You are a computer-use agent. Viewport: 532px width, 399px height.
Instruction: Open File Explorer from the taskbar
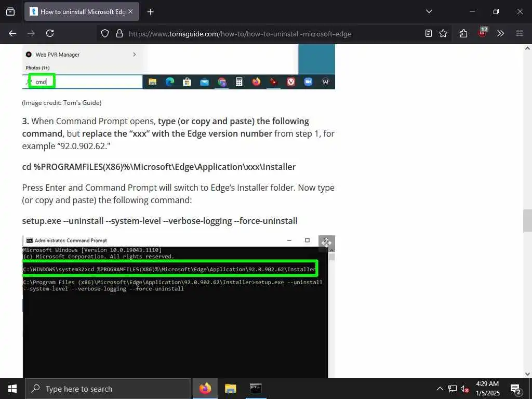[x=230, y=389]
